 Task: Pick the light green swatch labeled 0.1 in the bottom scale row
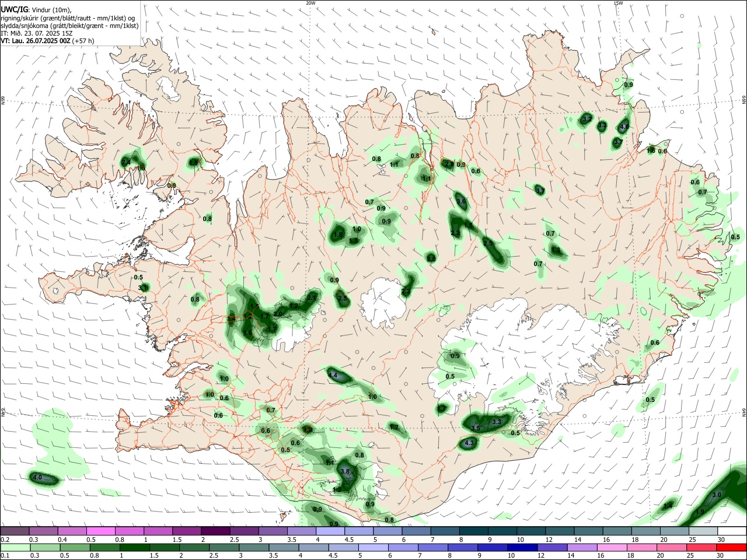click(15, 547)
